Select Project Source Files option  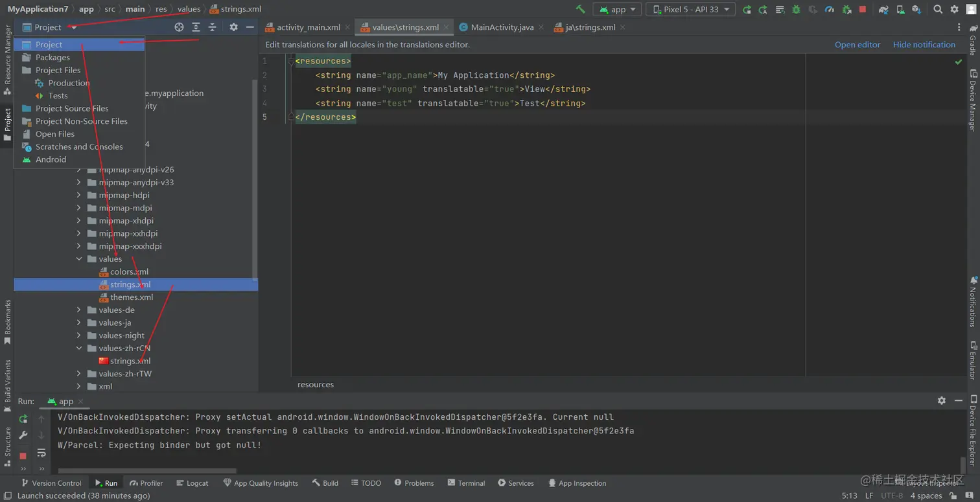[x=79, y=108]
